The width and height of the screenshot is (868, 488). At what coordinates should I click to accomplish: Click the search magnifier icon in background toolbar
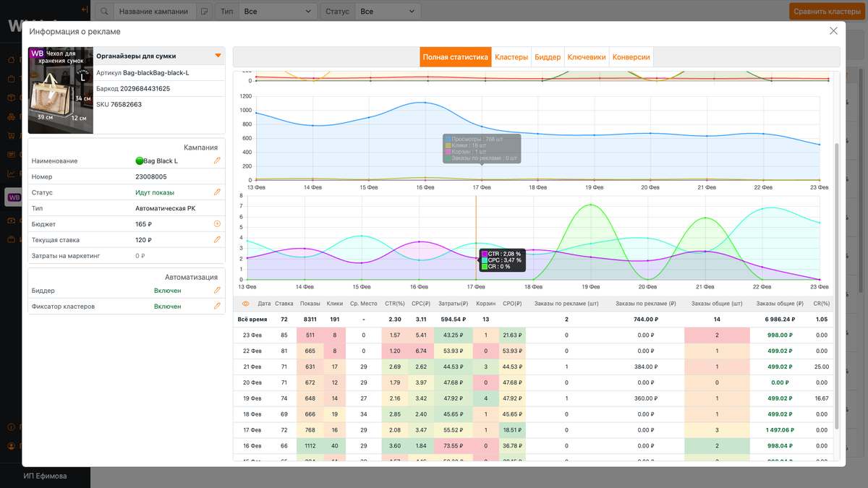click(105, 12)
